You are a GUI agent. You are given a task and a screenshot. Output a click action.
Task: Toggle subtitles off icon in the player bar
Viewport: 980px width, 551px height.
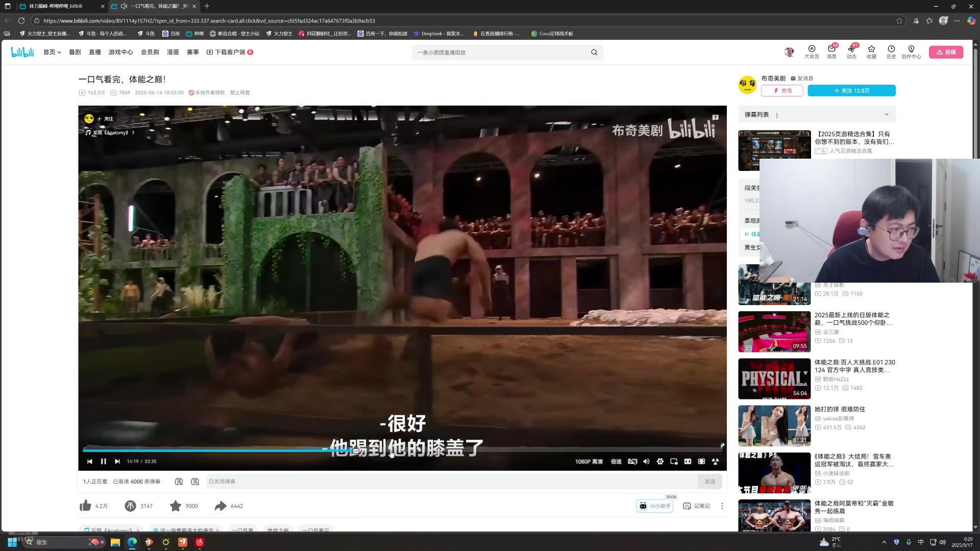[632, 461]
